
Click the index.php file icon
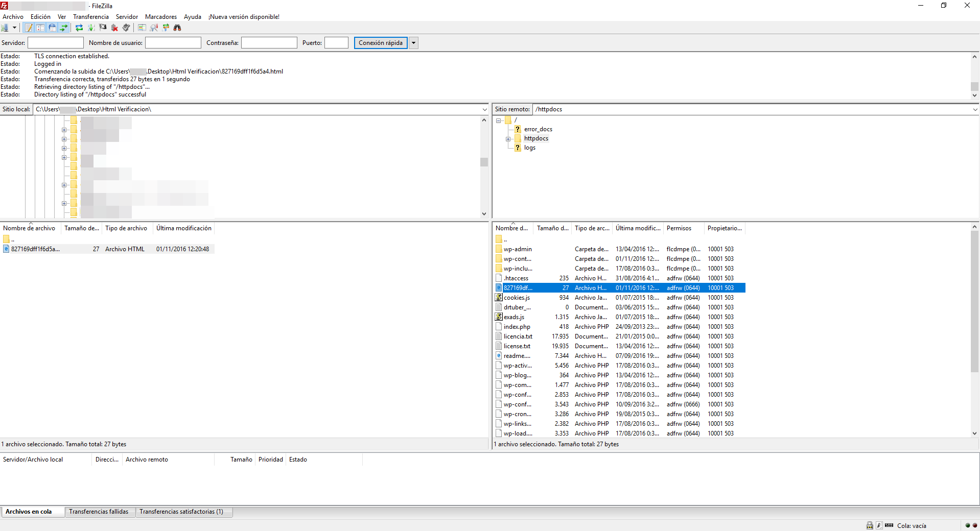click(499, 327)
